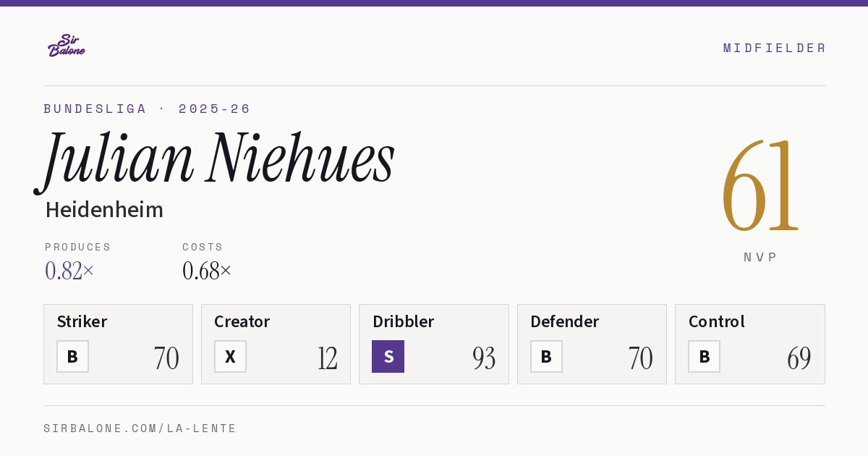Click the B grade badge under Striker
The width and height of the screenshot is (868, 456).
point(72,356)
